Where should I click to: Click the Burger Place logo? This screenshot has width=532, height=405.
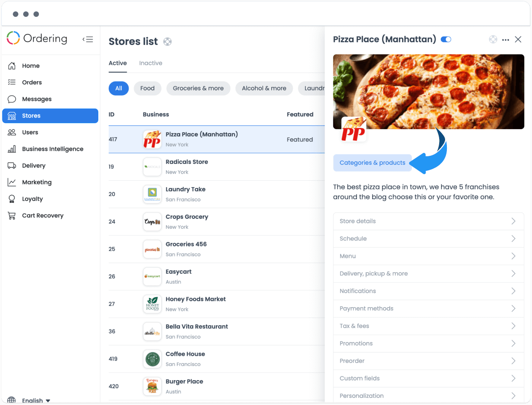coord(152,387)
